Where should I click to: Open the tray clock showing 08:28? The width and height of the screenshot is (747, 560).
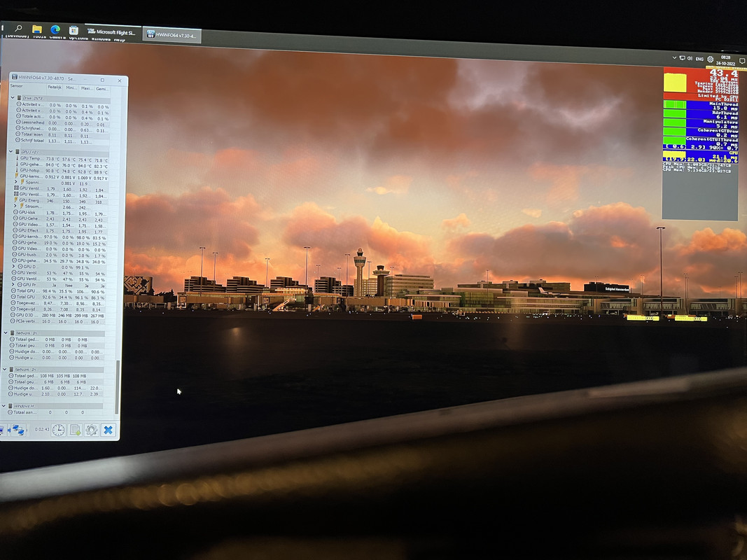[x=725, y=60]
